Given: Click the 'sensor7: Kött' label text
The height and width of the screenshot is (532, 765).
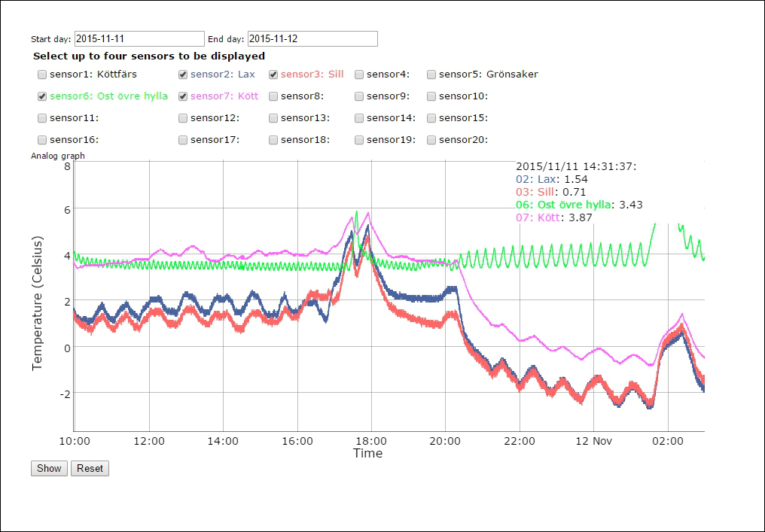Looking at the screenshot, I should click(x=224, y=96).
